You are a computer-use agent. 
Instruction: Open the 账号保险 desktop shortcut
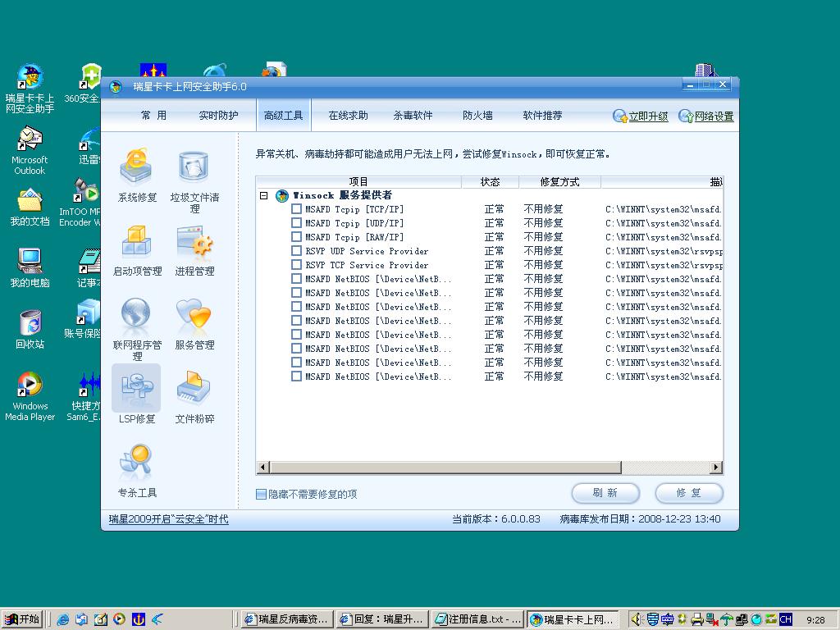pos(83,318)
